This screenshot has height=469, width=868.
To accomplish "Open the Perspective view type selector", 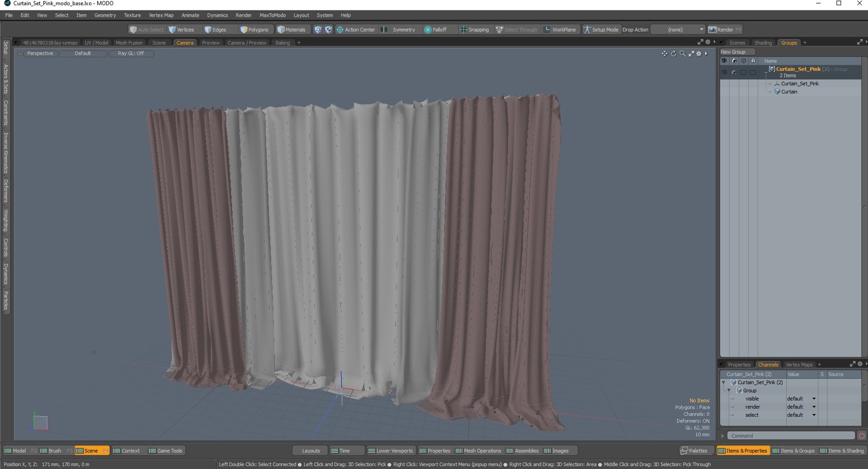I will [x=40, y=53].
